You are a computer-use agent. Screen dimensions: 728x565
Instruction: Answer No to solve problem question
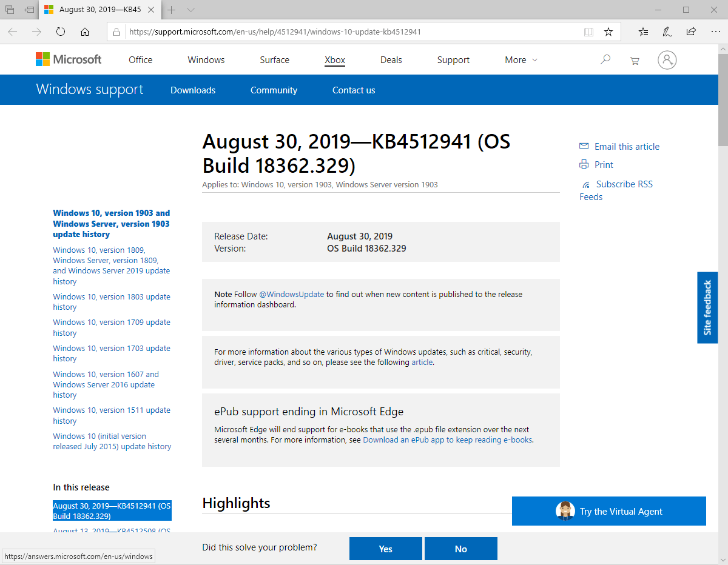(x=461, y=549)
